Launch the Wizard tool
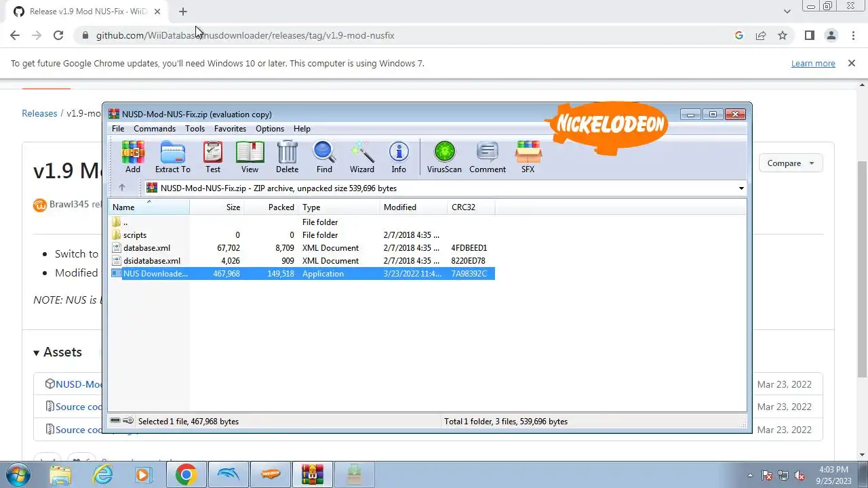The image size is (868, 488). [362, 157]
